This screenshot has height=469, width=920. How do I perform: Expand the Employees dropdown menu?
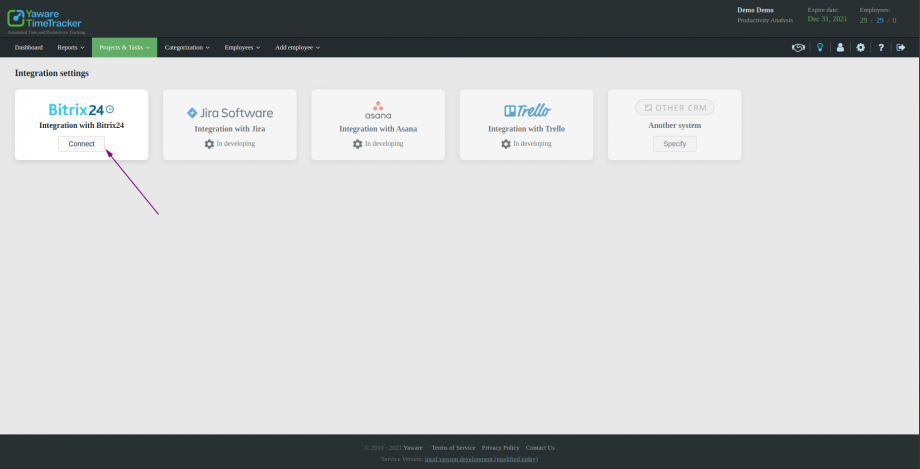tap(242, 48)
